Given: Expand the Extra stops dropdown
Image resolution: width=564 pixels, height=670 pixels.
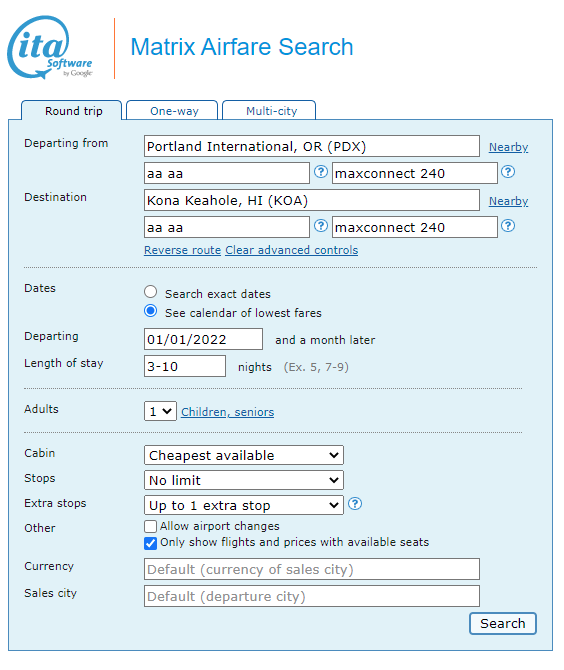Looking at the screenshot, I should [x=244, y=505].
